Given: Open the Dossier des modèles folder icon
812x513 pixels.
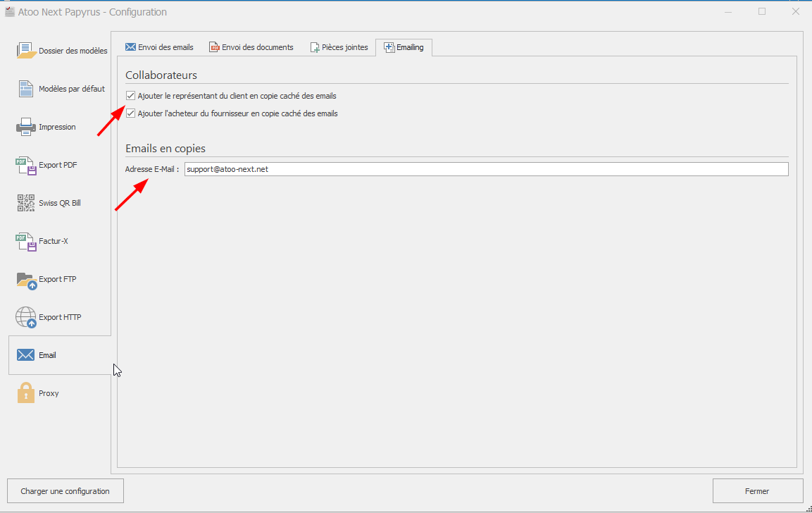Looking at the screenshot, I should coord(26,51).
